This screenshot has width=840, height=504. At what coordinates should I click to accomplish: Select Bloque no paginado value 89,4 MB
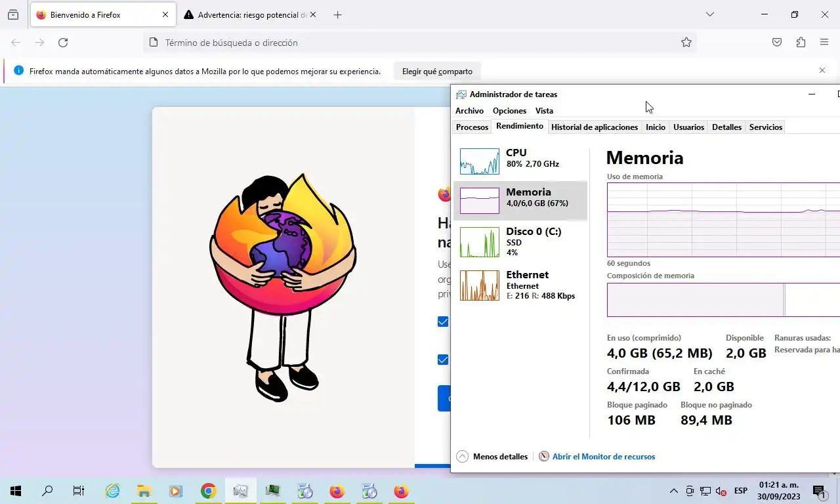point(706,420)
